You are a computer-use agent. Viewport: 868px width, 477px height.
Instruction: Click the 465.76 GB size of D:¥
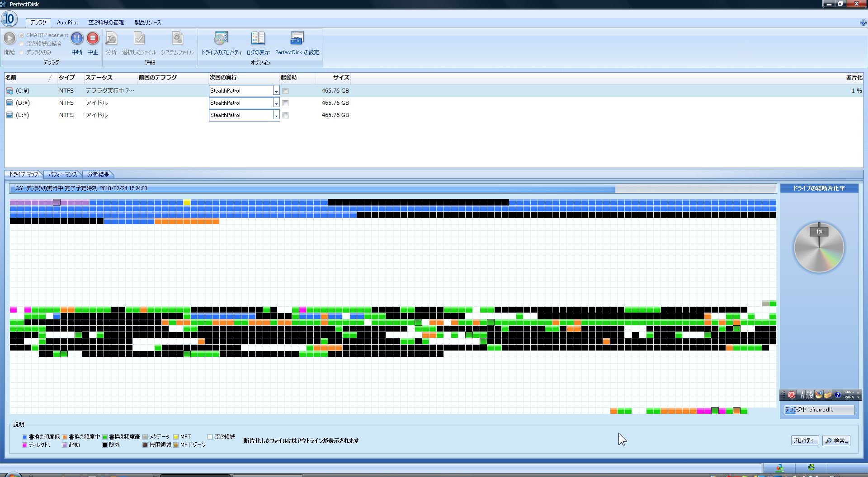tap(335, 103)
